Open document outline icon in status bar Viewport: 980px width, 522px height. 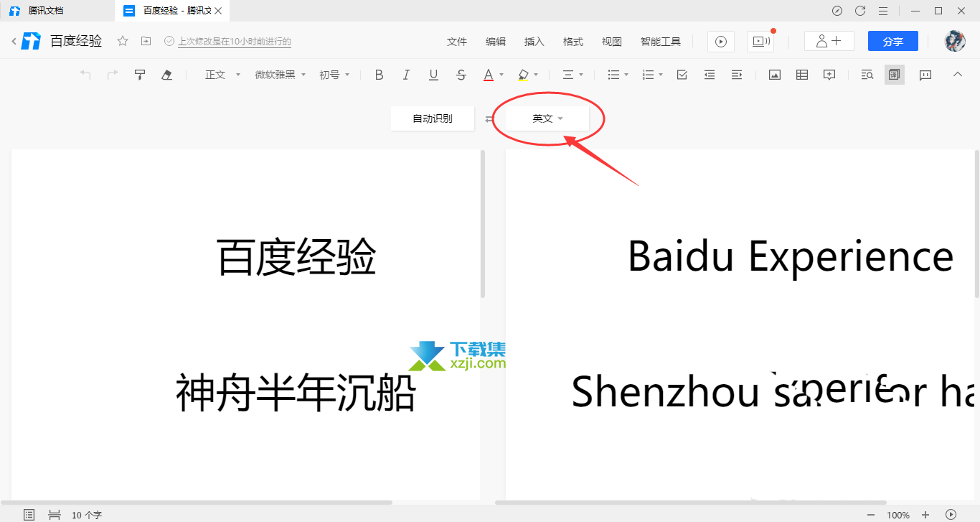(x=29, y=515)
